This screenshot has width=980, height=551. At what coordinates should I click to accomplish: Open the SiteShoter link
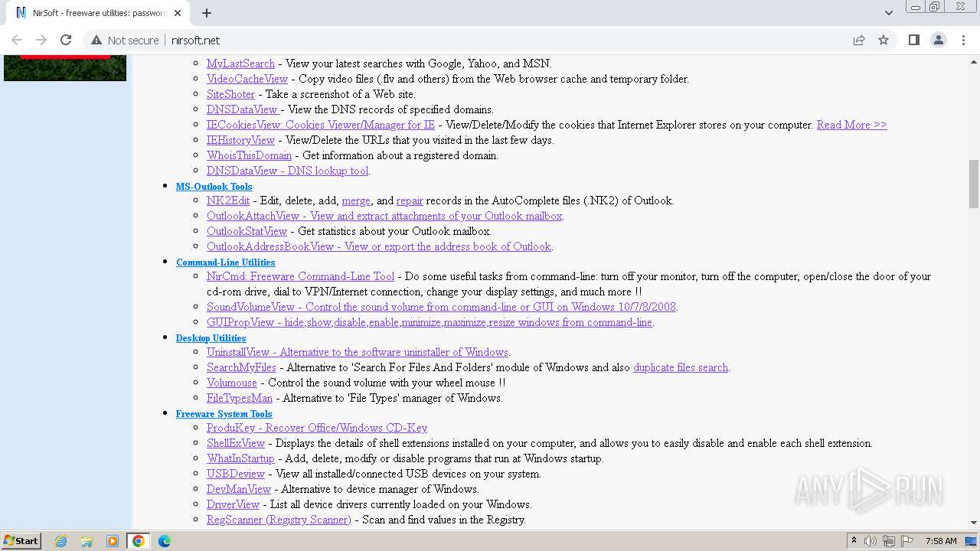[230, 94]
